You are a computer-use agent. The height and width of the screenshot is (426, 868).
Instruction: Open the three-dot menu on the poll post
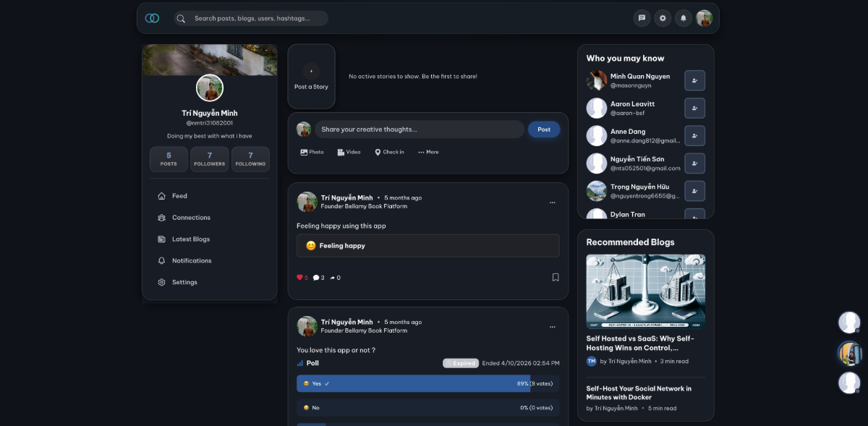(x=553, y=327)
